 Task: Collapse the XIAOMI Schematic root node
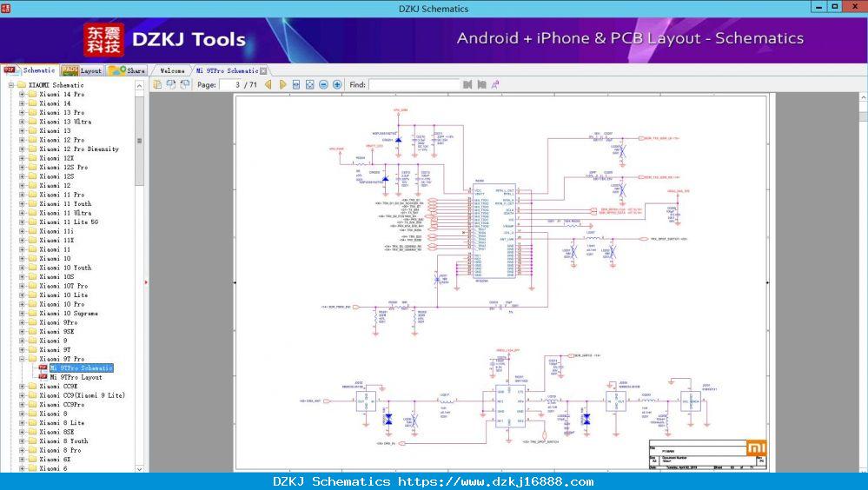11,85
